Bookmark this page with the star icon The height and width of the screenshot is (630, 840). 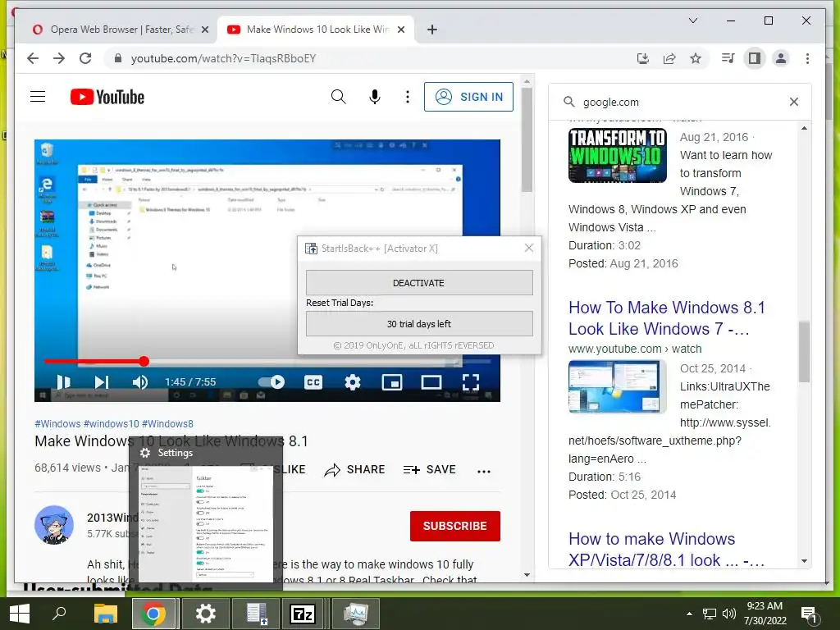(696, 58)
